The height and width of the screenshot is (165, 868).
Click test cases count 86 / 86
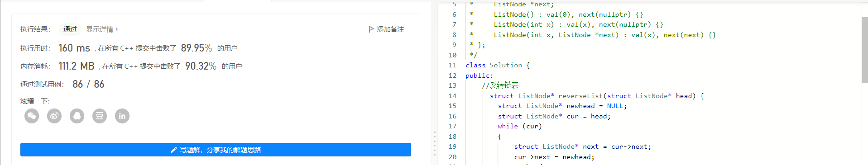88,84
